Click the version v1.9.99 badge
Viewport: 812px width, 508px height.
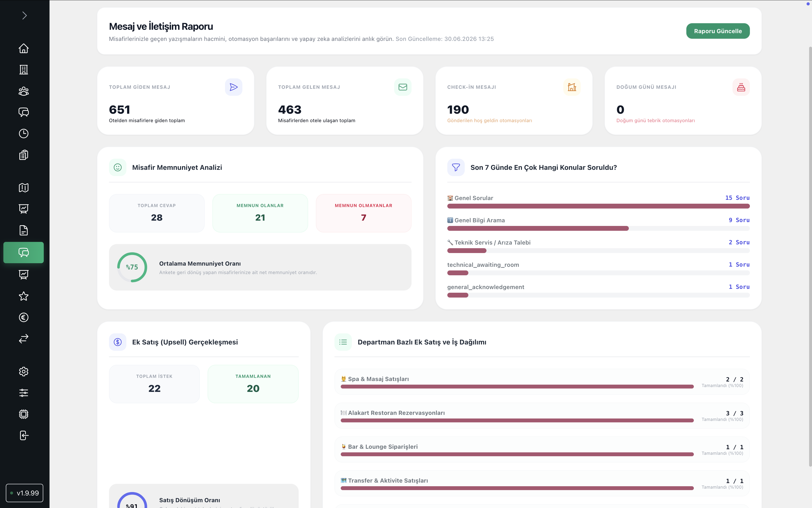(x=24, y=493)
